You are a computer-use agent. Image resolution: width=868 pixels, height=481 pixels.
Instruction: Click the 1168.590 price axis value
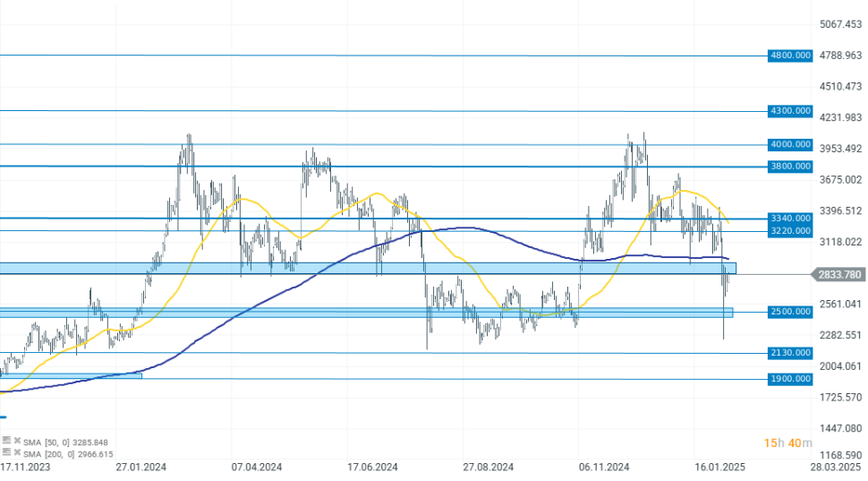pyautogui.click(x=840, y=456)
